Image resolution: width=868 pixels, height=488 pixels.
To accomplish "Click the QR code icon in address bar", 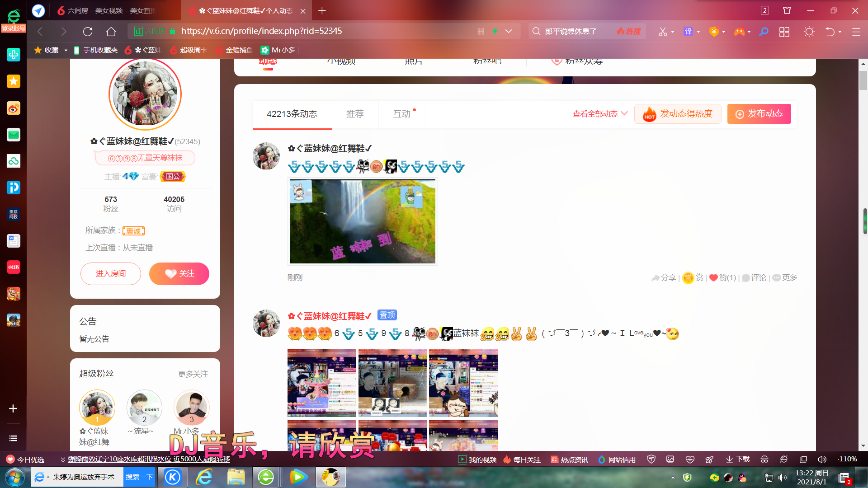I will [x=481, y=31].
